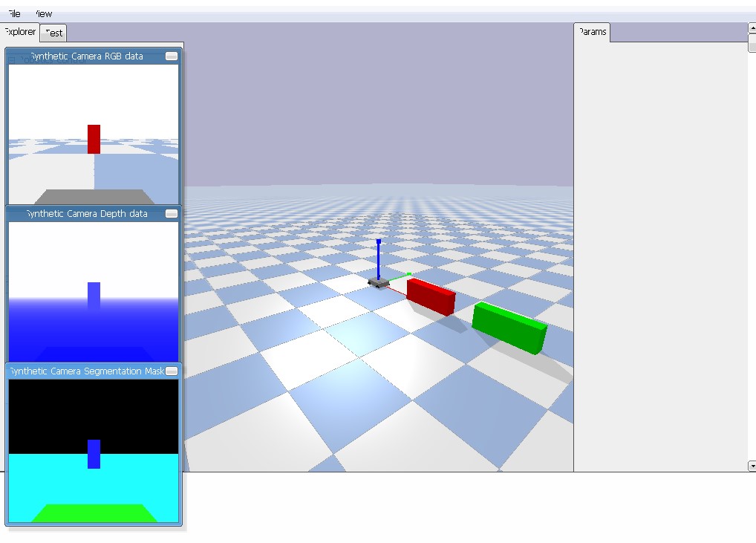Click the button on Depth data window title
This screenshot has height=543, width=756.
(x=172, y=214)
